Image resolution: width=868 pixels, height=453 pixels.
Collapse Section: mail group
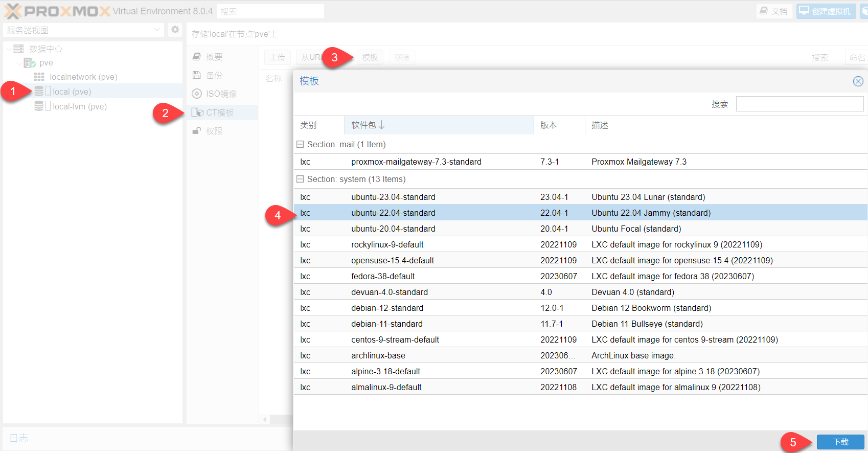(x=300, y=145)
